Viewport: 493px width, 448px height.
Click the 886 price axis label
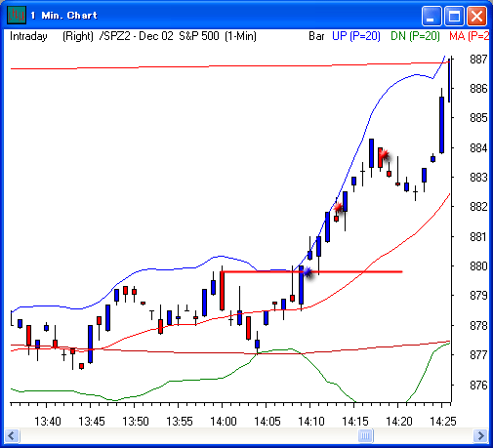(x=478, y=88)
